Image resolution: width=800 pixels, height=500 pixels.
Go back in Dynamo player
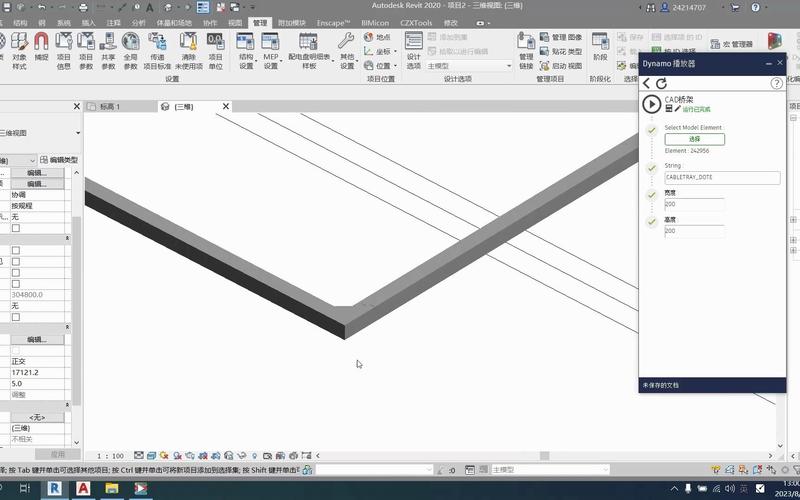(646, 83)
